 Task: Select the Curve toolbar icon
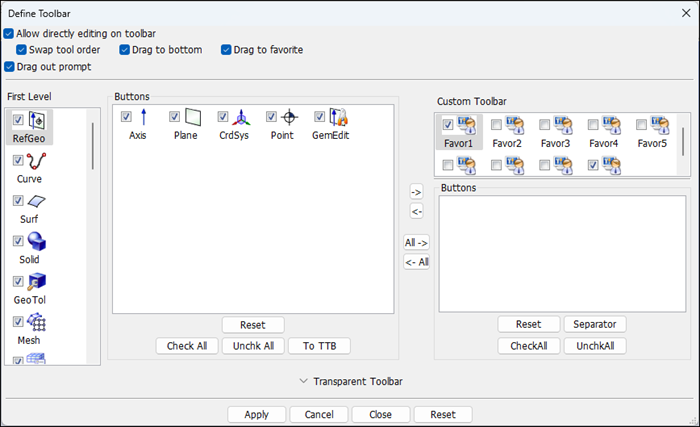[37, 162]
